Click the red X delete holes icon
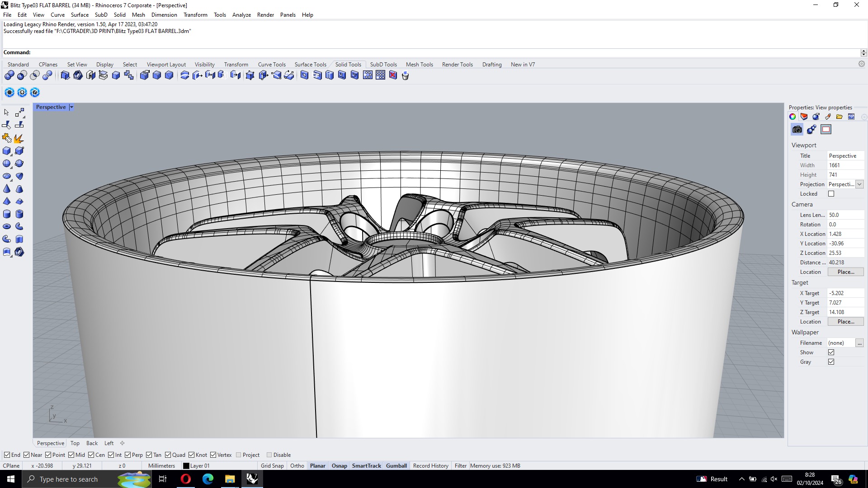This screenshot has height=488, width=868. [x=393, y=75]
